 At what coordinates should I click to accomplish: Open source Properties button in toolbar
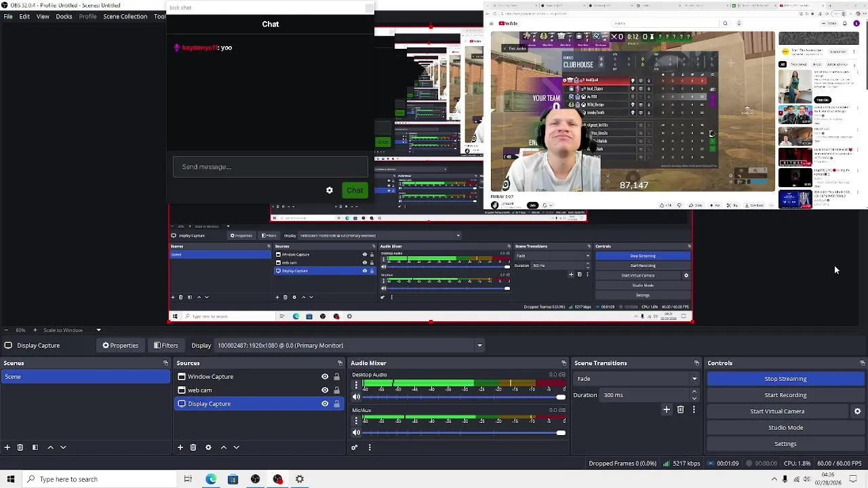click(121, 346)
